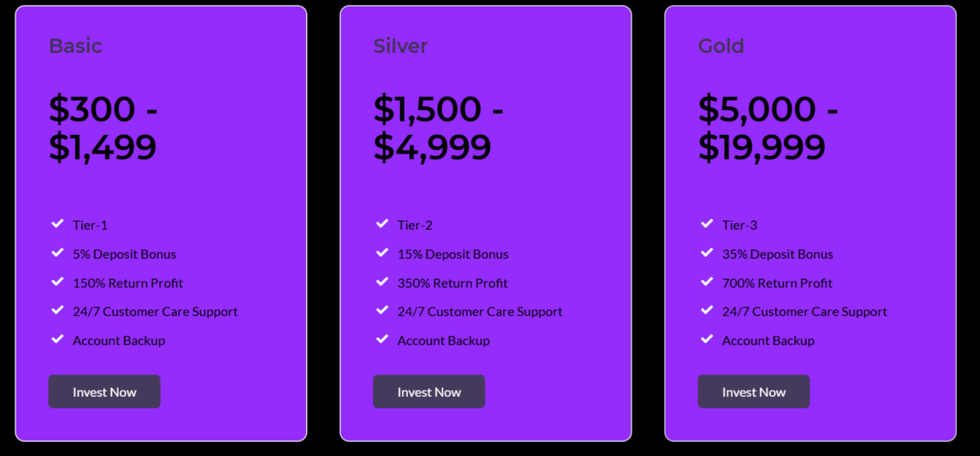Viewport: 980px width, 456px height.
Task: Click the Basic plan heading
Action: coord(76,46)
